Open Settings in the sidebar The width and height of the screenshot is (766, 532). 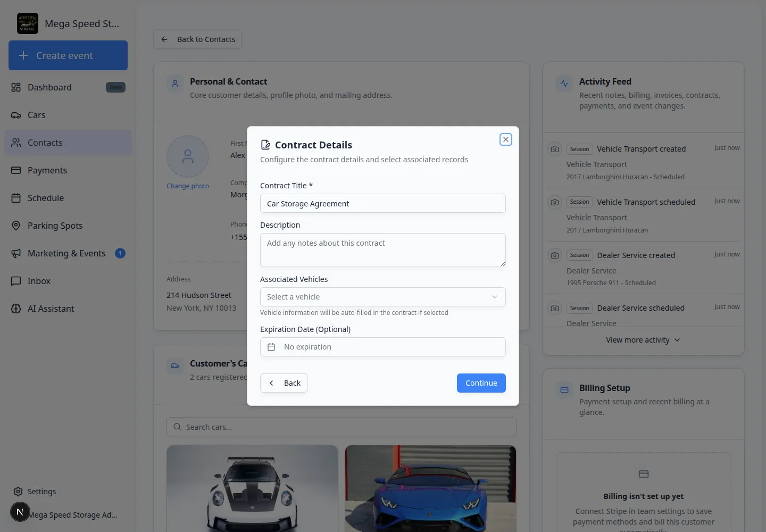tap(68, 492)
